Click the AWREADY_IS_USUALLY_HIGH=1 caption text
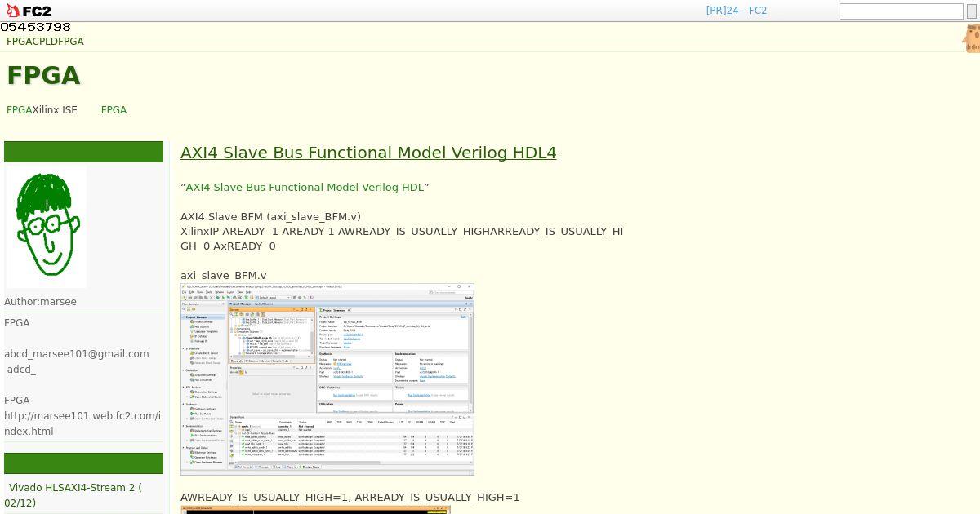This screenshot has height=514, width=980. 350,498
